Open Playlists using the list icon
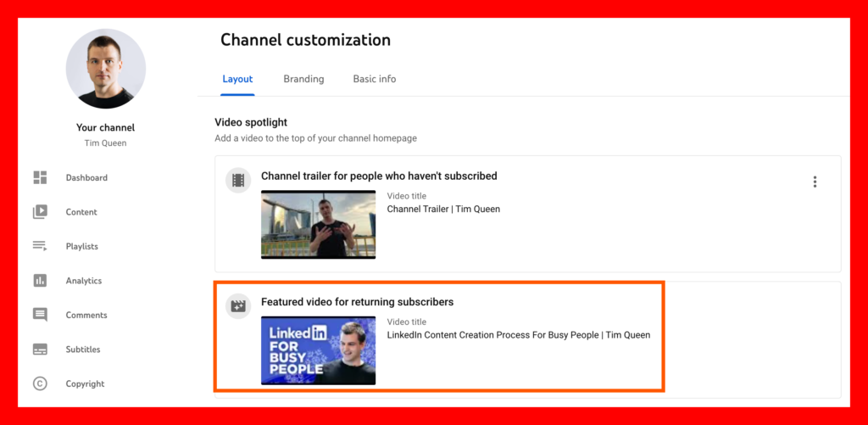 pyautogui.click(x=40, y=246)
